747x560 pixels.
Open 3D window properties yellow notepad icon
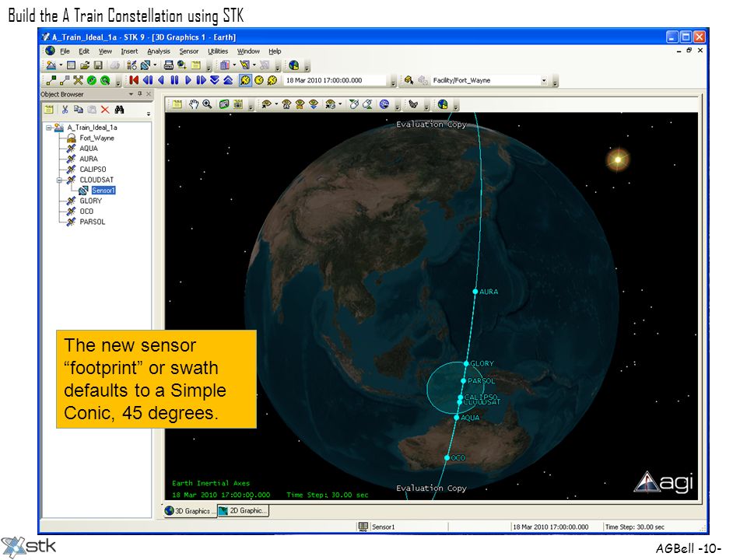click(x=177, y=104)
